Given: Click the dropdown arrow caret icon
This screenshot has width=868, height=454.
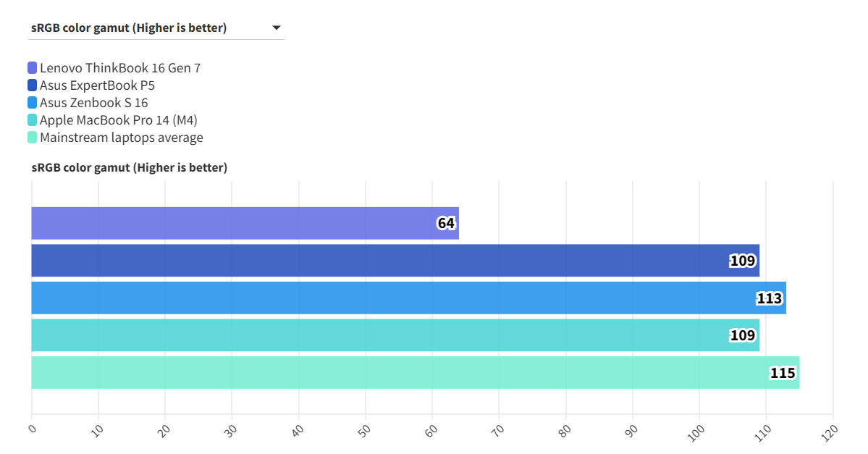Looking at the screenshot, I should pos(276,28).
